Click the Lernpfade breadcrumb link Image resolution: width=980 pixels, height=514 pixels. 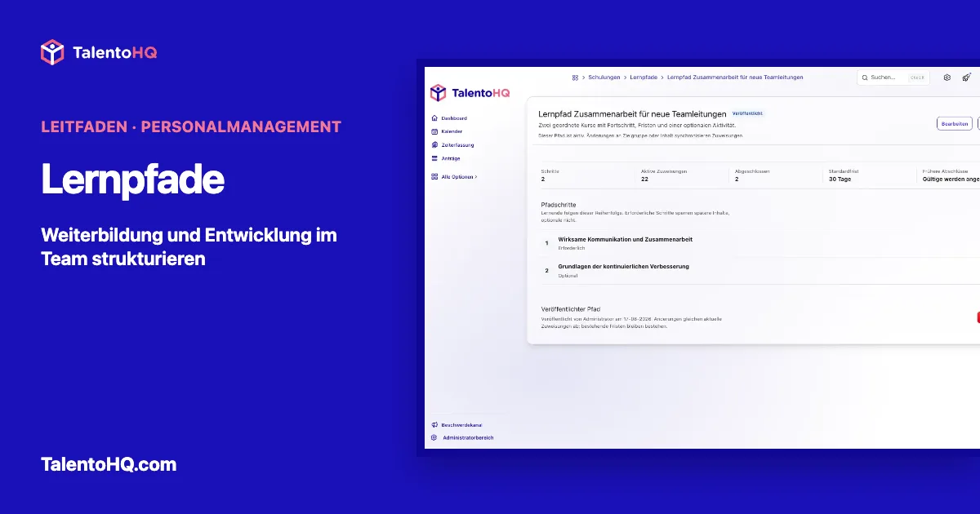click(644, 78)
